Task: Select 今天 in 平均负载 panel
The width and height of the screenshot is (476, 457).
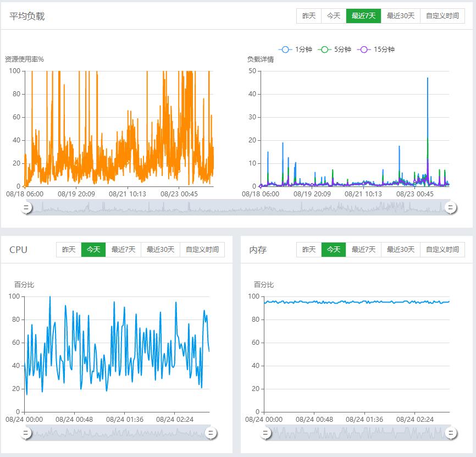Action: pos(334,16)
